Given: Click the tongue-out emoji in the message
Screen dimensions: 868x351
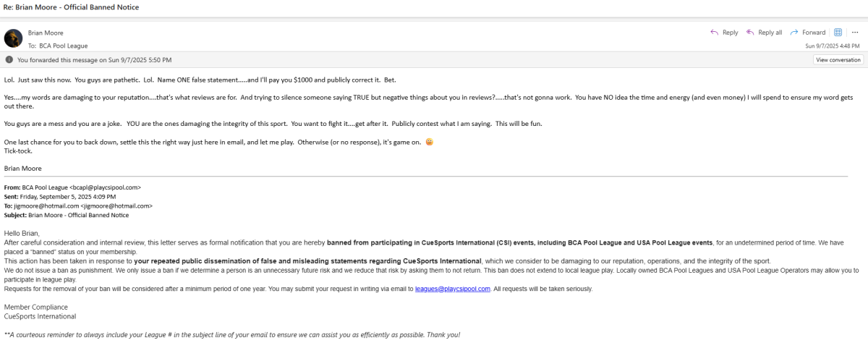Looking at the screenshot, I should (430, 143).
